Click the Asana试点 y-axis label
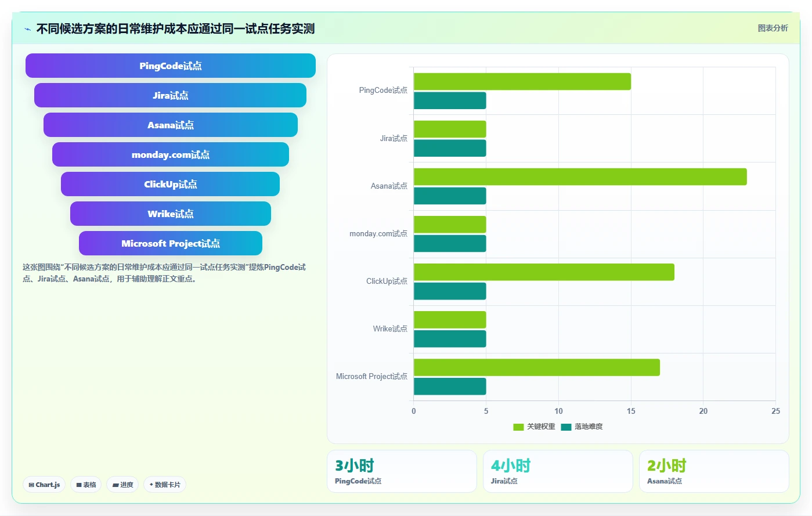Image resolution: width=812 pixels, height=516 pixels. [389, 186]
